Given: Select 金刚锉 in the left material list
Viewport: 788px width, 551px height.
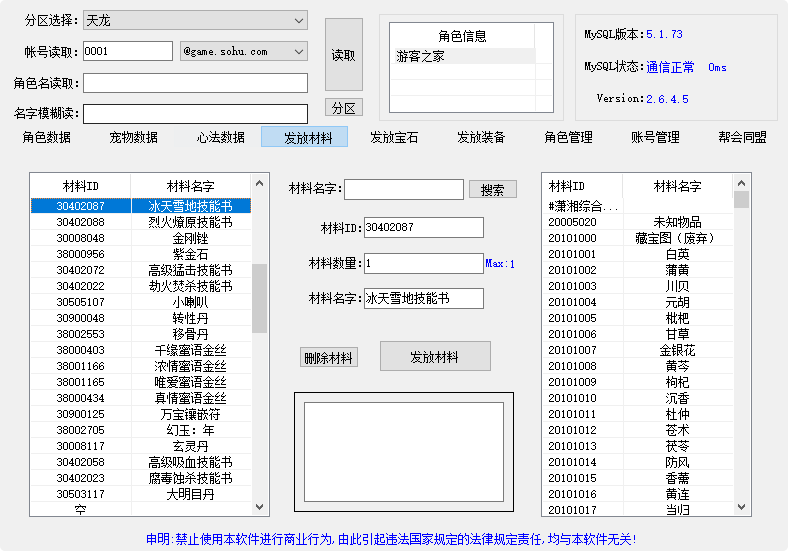Looking at the screenshot, I should [191, 238].
